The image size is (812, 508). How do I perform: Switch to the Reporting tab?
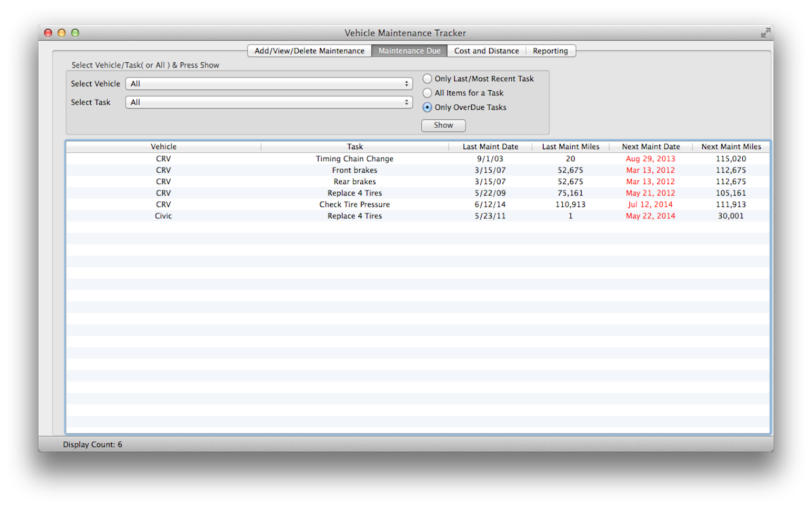coord(551,51)
